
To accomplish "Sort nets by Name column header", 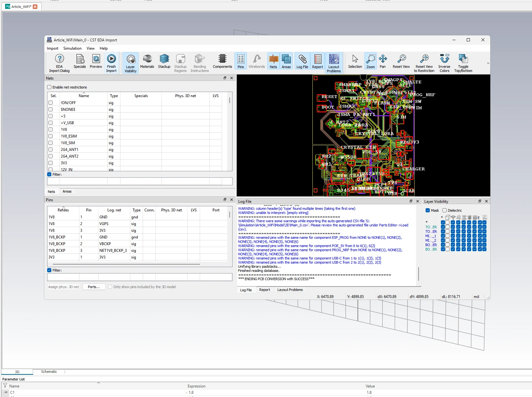I will (84, 96).
